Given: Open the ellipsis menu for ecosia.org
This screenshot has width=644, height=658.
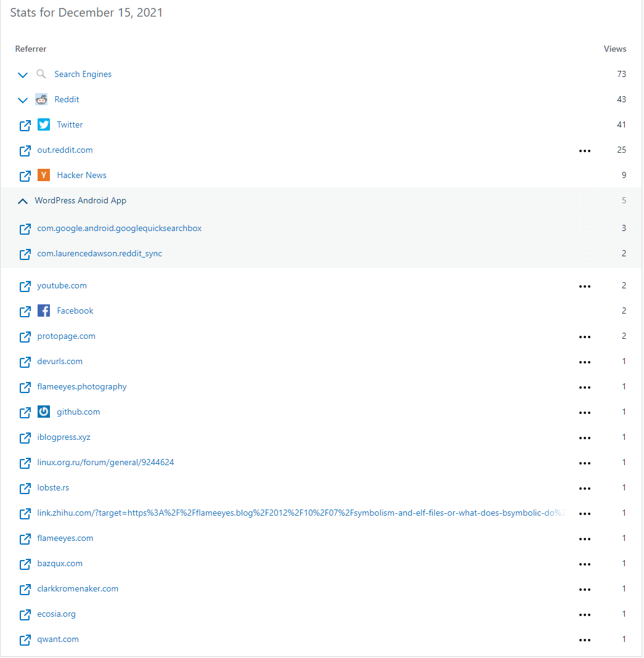Looking at the screenshot, I should point(584,614).
